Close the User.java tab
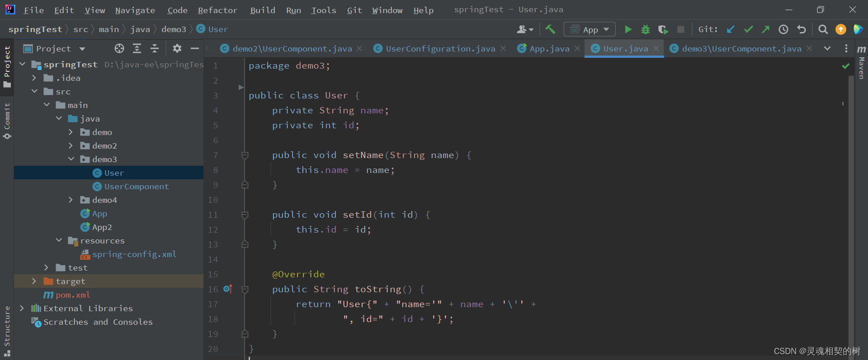 pos(656,48)
